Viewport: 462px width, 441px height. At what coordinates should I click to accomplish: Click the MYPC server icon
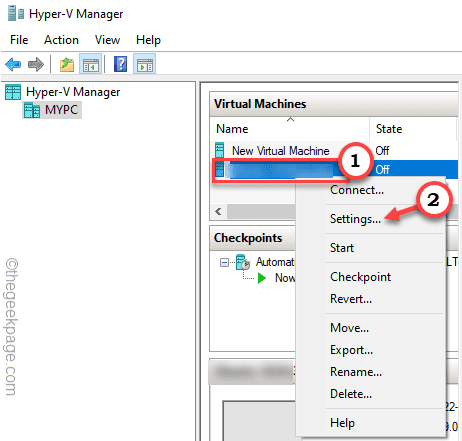click(x=32, y=110)
